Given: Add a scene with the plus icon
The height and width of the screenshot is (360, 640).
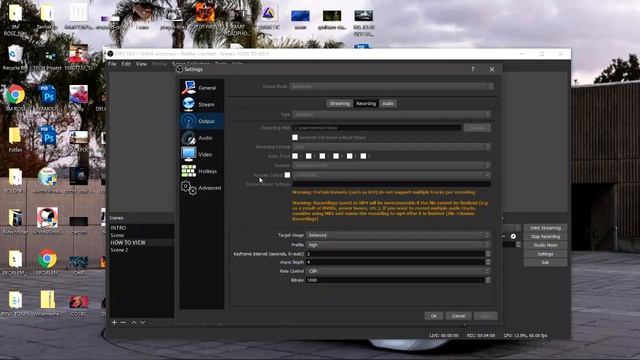Looking at the screenshot, I should 114,322.
